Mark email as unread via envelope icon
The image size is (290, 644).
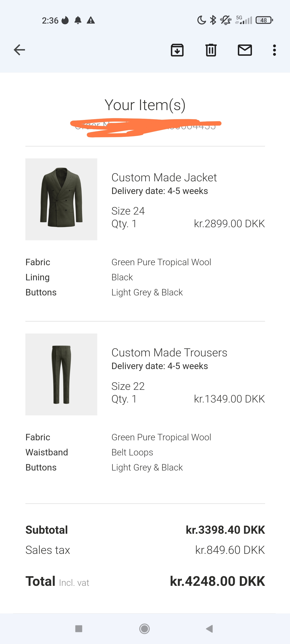245,50
